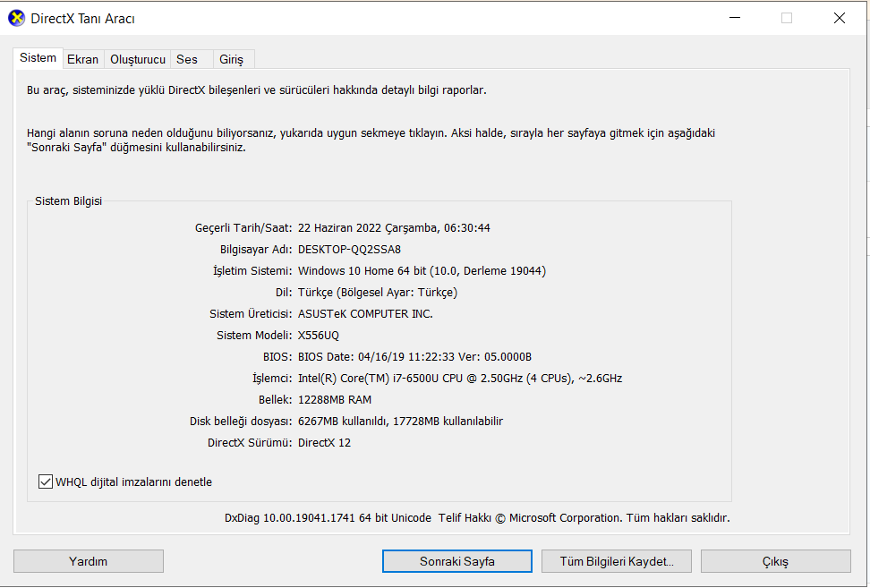Click system model X556UQ
870x588 pixels.
coord(319,336)
